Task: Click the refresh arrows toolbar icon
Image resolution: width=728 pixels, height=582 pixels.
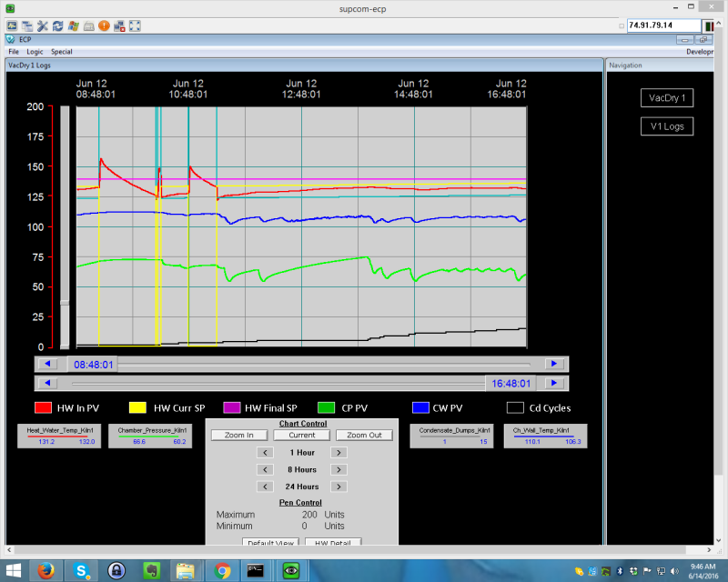Action: point(58,26)
